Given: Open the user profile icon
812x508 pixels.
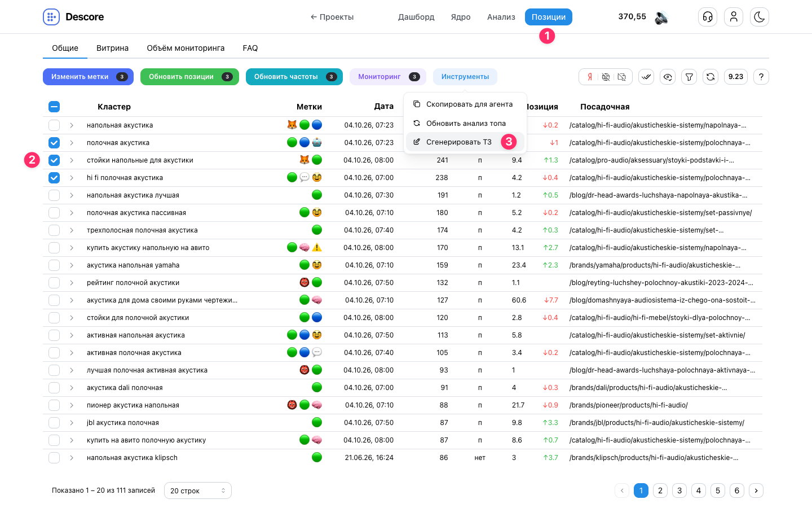Looking at the screenshot, I should click(x=734, y=17).
